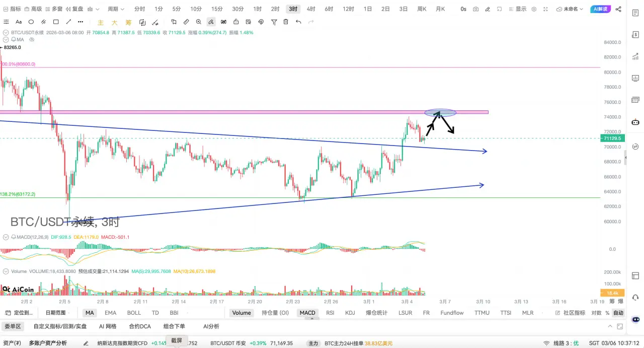Start 复盘 replay mode
This screenshot has width=644, height=348.
click(74, 9)
